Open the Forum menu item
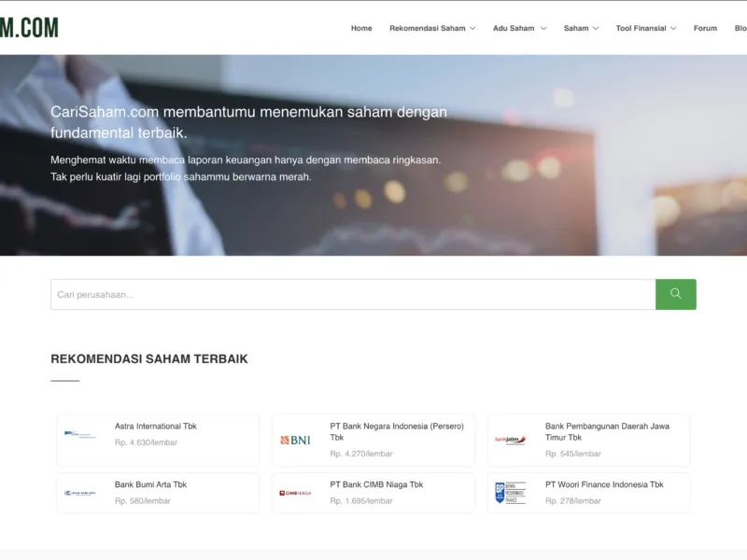This screenshot has width=747, height=560. (x=705, y=28)
